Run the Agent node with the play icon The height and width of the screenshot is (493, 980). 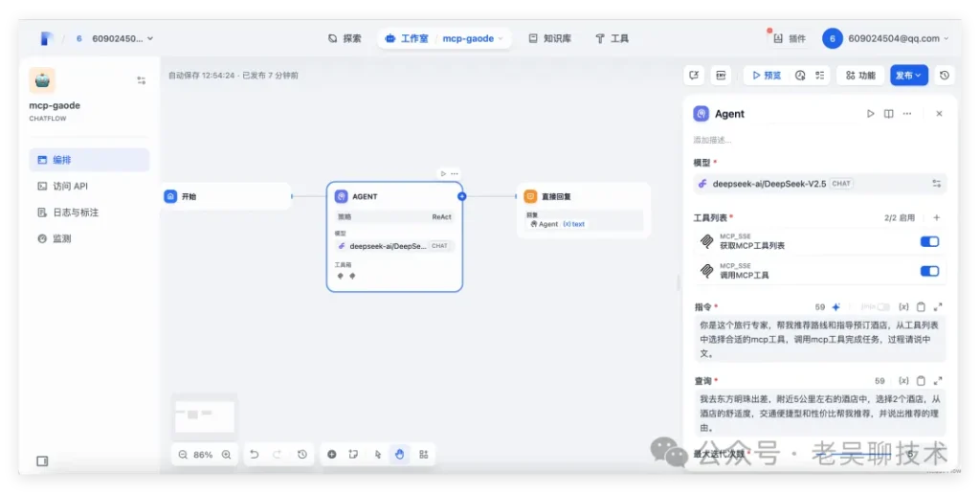[x=870, y=114]
